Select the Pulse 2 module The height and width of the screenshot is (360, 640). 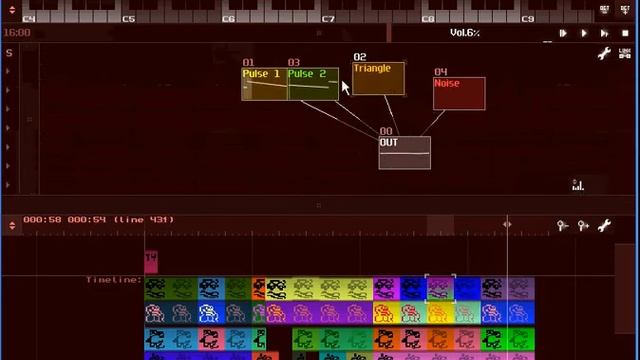pos(313,84)
